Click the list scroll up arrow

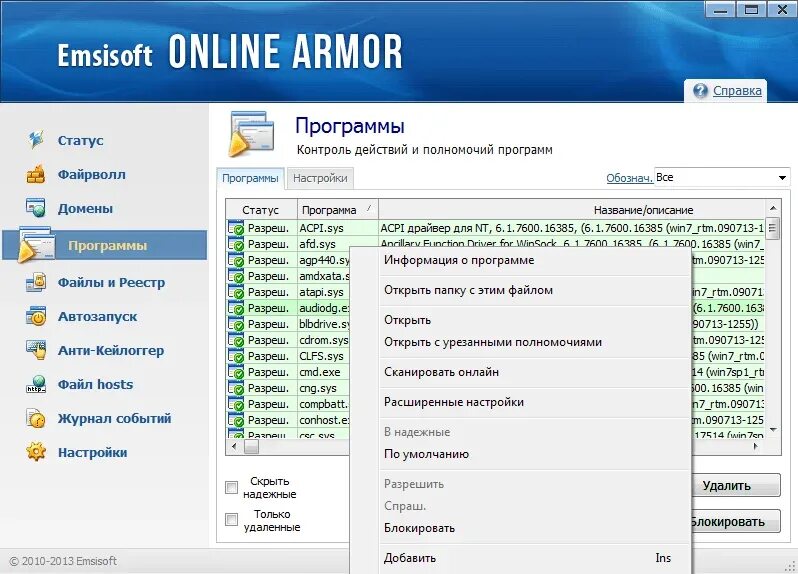click(x=773, y=208)
